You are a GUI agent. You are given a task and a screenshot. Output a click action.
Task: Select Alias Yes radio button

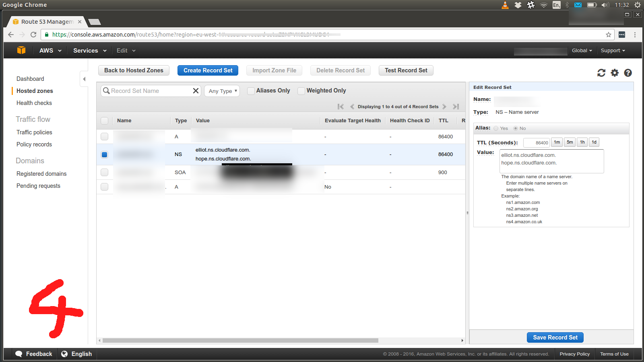[496, 128]
